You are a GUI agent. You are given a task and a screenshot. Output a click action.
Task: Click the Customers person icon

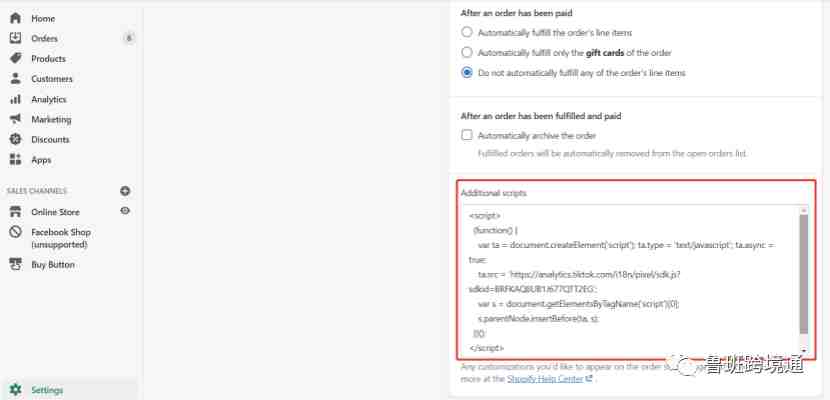[x=15, y=78]
